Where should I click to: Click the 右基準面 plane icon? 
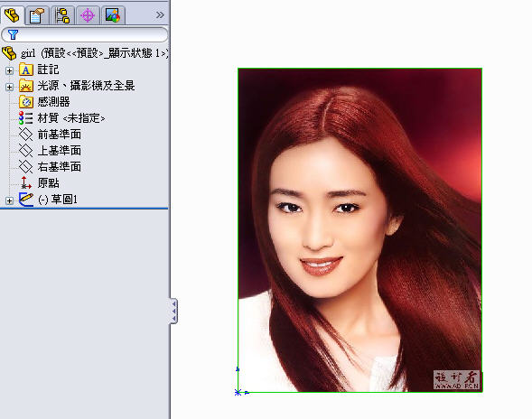click(x=26, y=166)
